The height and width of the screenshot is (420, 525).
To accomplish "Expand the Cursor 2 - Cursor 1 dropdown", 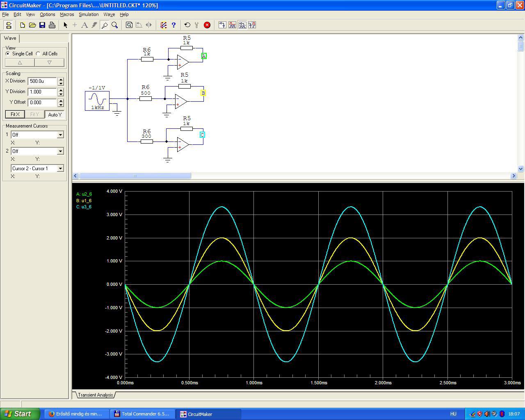I will point(60,169).
